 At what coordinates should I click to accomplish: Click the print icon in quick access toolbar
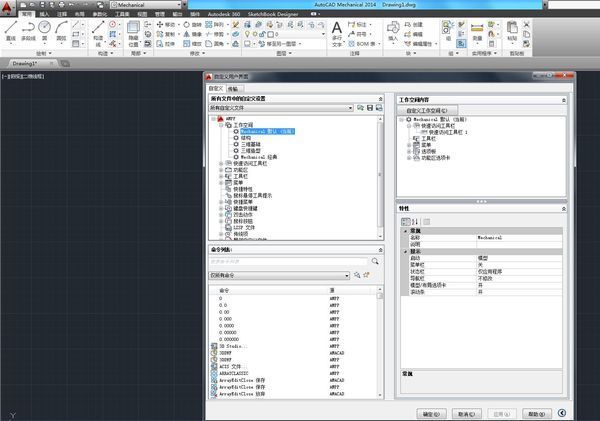(62, 5)
